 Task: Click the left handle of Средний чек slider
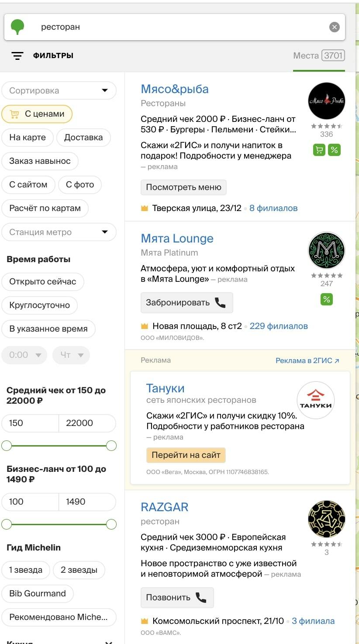tap(7, 446)
